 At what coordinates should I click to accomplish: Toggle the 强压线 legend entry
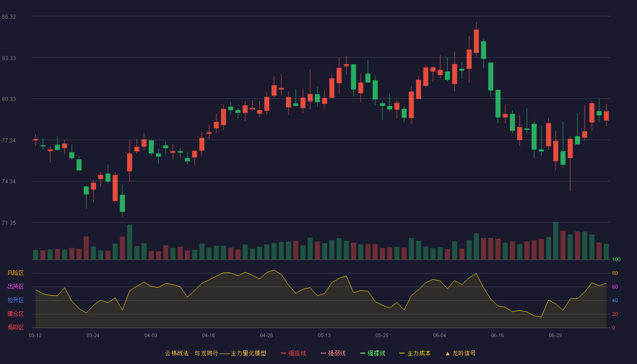(293, 353)
